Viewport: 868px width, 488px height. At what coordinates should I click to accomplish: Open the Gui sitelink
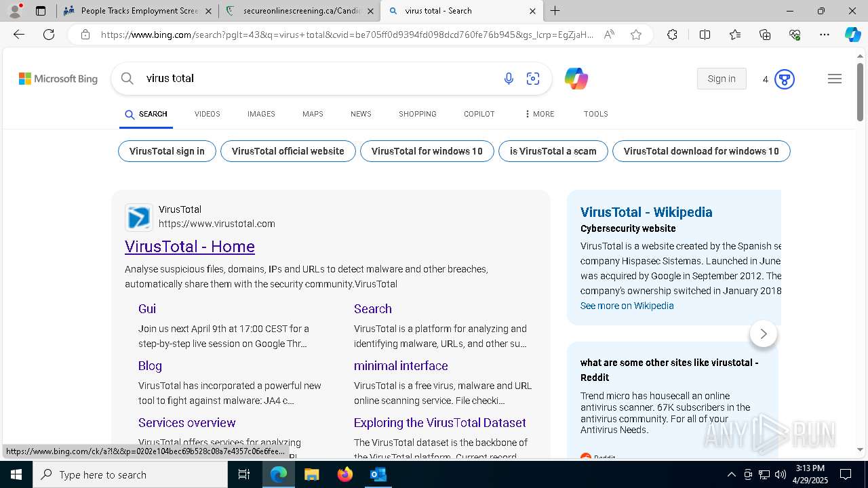pos(147,308)
